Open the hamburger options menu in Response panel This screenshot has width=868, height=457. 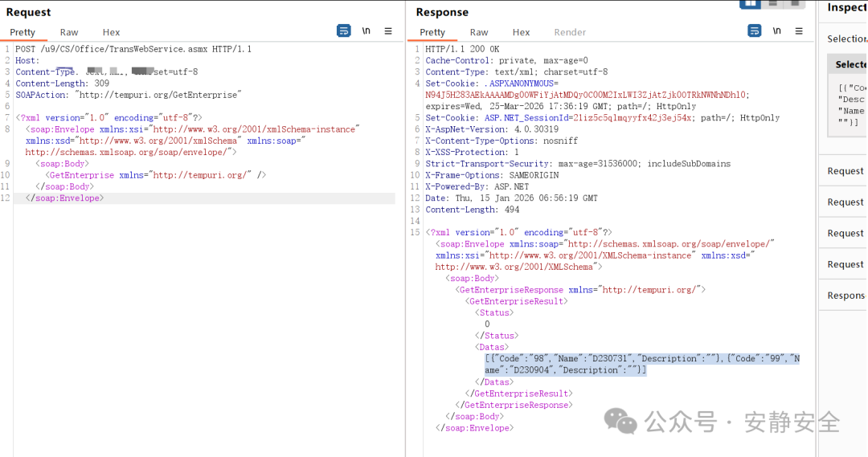[x=799, y=31]
